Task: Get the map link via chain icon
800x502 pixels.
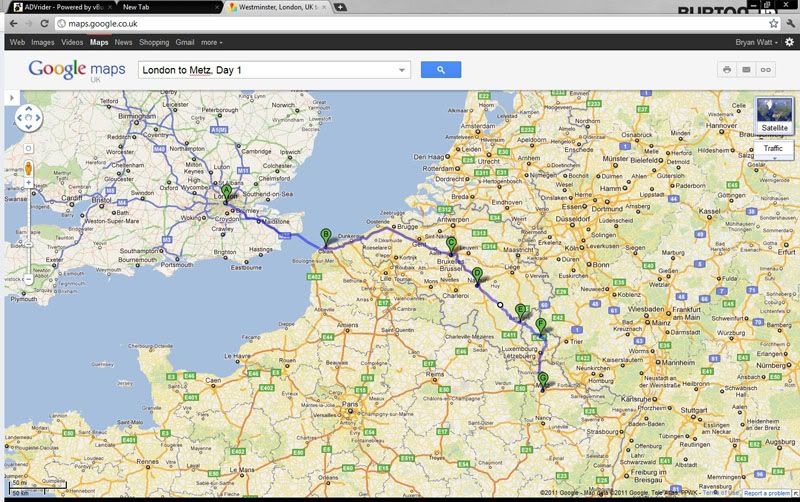Action: (x=766, y=70)
